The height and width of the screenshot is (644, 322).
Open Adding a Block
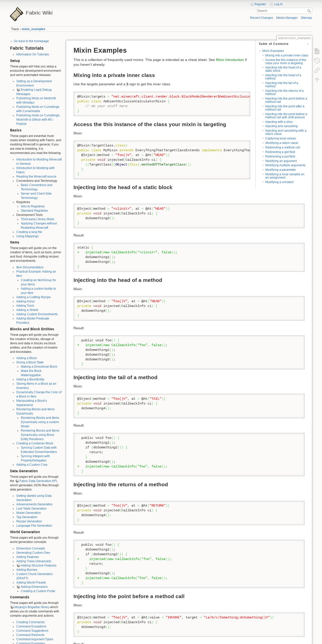[27, 358]
